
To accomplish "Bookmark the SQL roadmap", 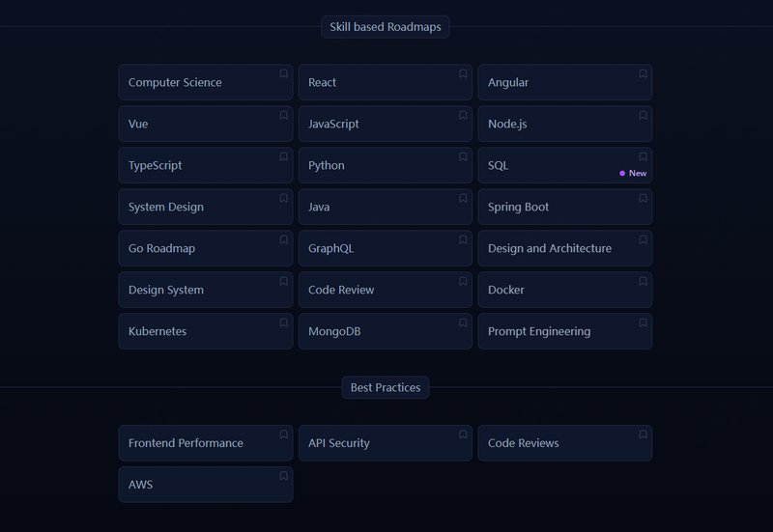I will (x=644, y=157).
